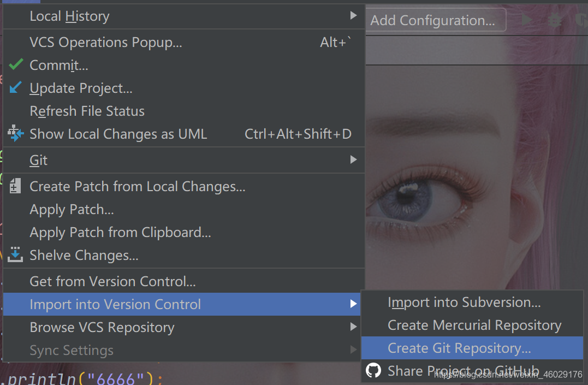Expand the Git submenu arrow
Screen dimensions: 588x385
(x=353, y=160)
